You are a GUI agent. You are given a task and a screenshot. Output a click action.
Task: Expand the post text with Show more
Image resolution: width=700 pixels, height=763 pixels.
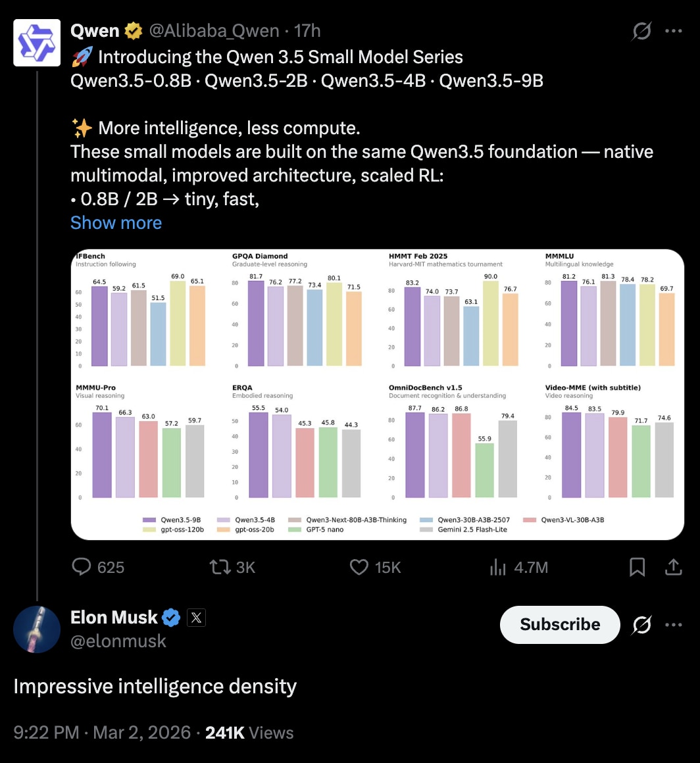[116, 223]
